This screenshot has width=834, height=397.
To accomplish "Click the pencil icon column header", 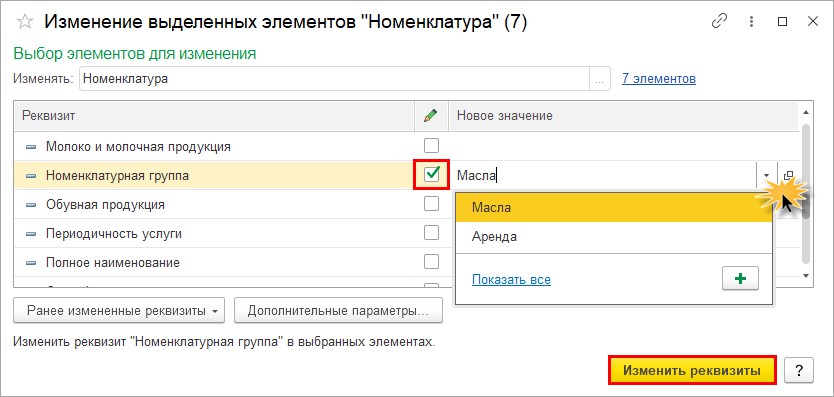I will click(x=431, y=115).
